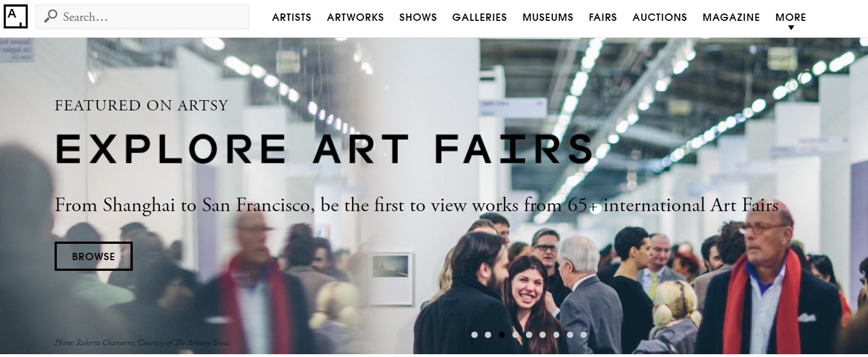Screen dimensions: 868x357
Task: Click the BROWSE button
Action: (x=93, y=256)
